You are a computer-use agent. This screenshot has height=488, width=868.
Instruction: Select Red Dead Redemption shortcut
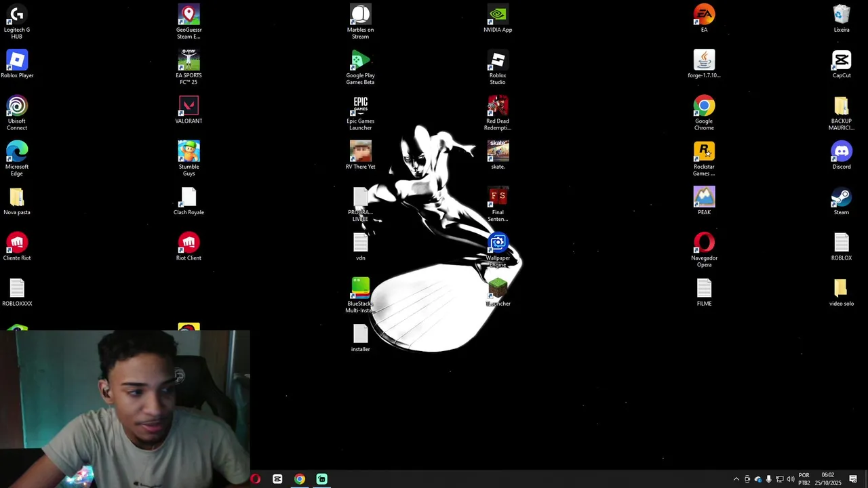click(498, 113)
